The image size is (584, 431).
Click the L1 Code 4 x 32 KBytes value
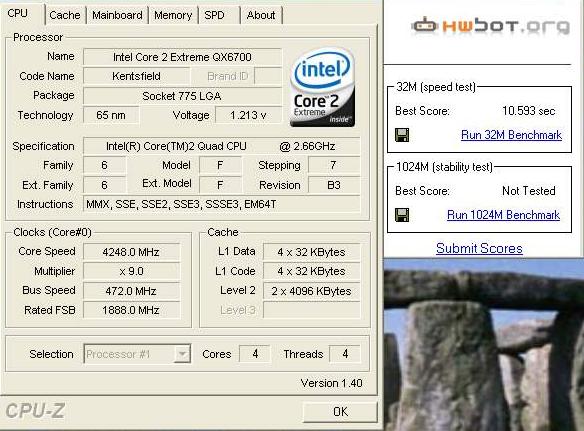311,272
